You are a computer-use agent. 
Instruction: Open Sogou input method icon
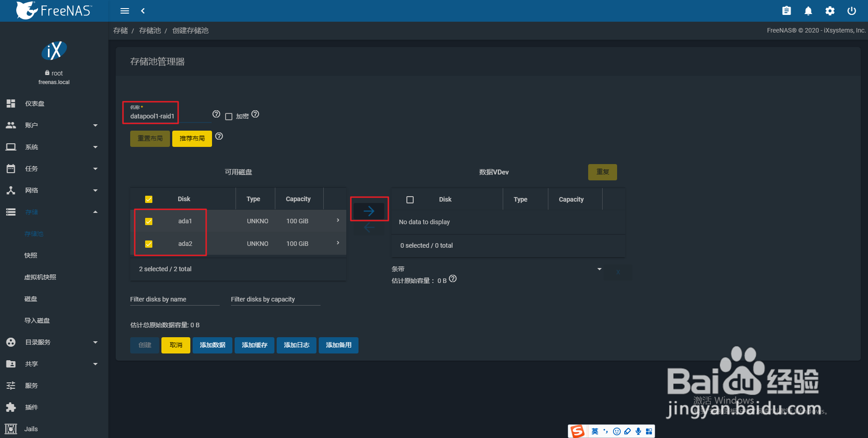tap(577, 431)
